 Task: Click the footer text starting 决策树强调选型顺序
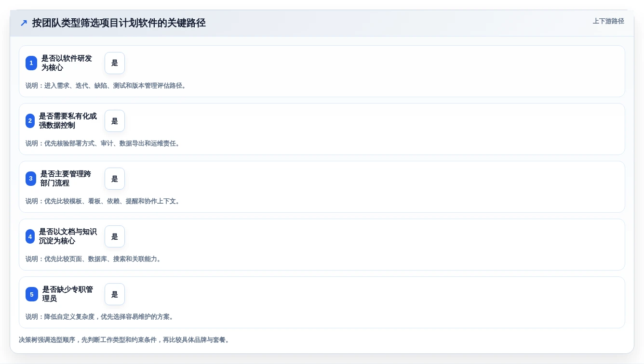click(125, 340)
